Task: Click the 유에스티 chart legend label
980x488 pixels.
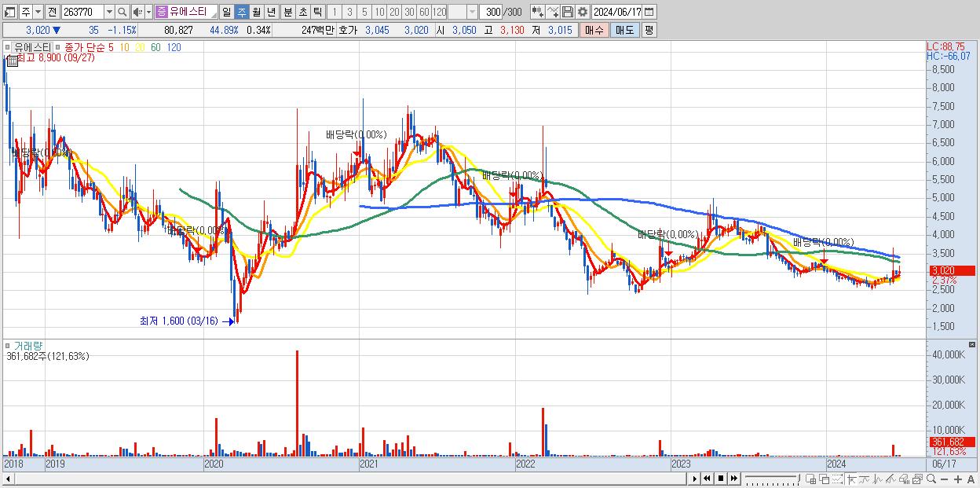Action: click(32, 47)
